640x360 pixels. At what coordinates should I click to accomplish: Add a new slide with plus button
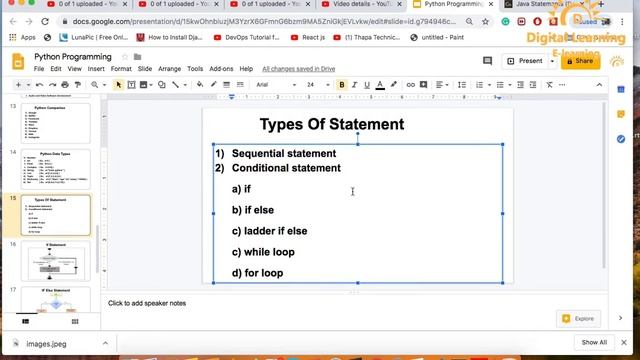(x=18, y=85)
